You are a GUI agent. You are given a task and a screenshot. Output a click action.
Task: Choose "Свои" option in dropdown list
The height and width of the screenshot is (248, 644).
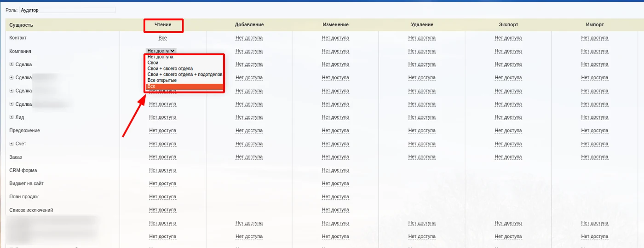click(184, 63)
